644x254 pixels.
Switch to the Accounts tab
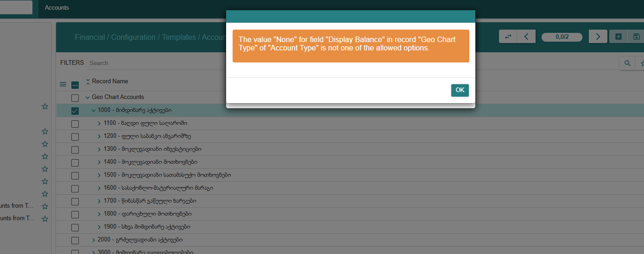pos(57,8)
